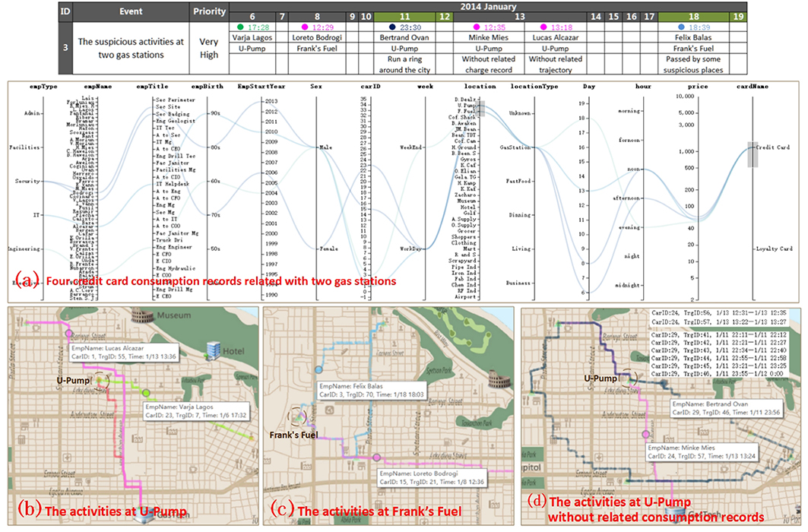Click the blue trajectory dot above Felix Balas tooltip
This screenshot has width=808, height=532.
point(318,370)
